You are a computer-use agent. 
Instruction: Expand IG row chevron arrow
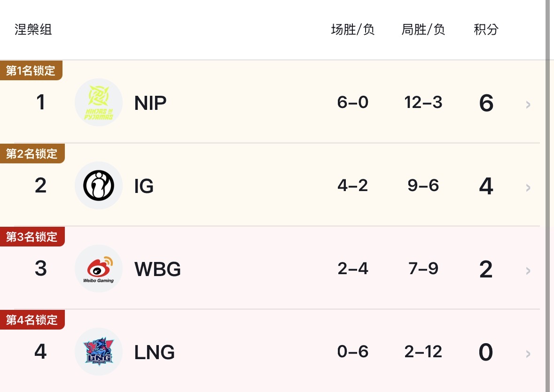pyautogui.click(x=528, y=188)
